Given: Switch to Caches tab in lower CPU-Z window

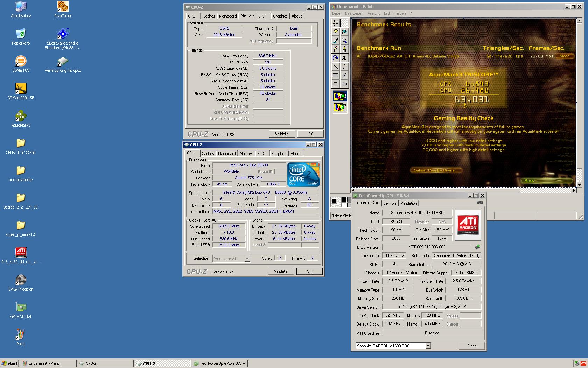Looking at the screenshot, I should click(x=208, y=154).
